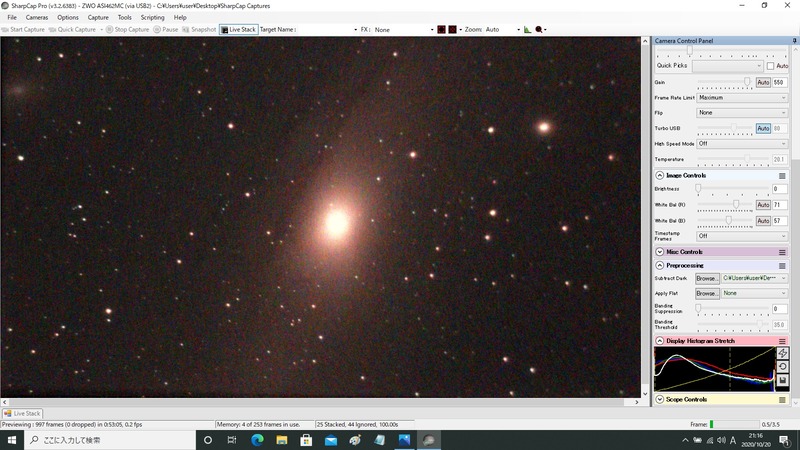
Task: Click the Banding Suppression slider
Action: point(733,309)
